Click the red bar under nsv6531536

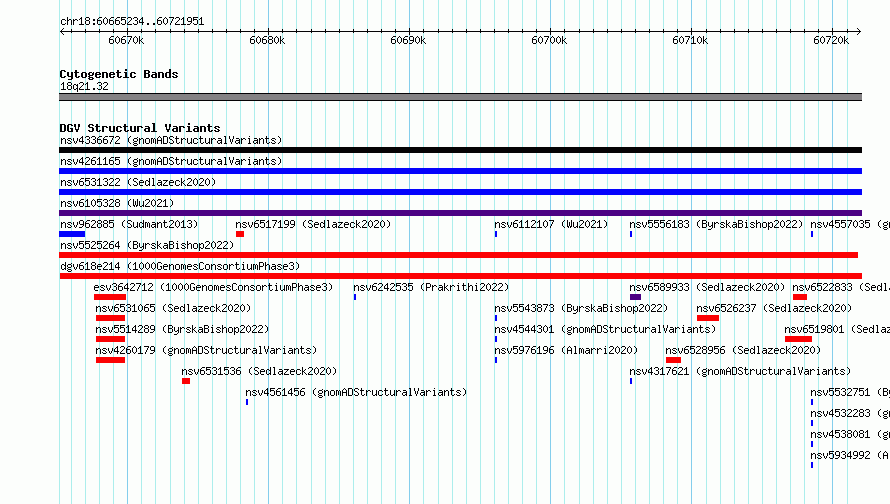(x=186, y=381)
